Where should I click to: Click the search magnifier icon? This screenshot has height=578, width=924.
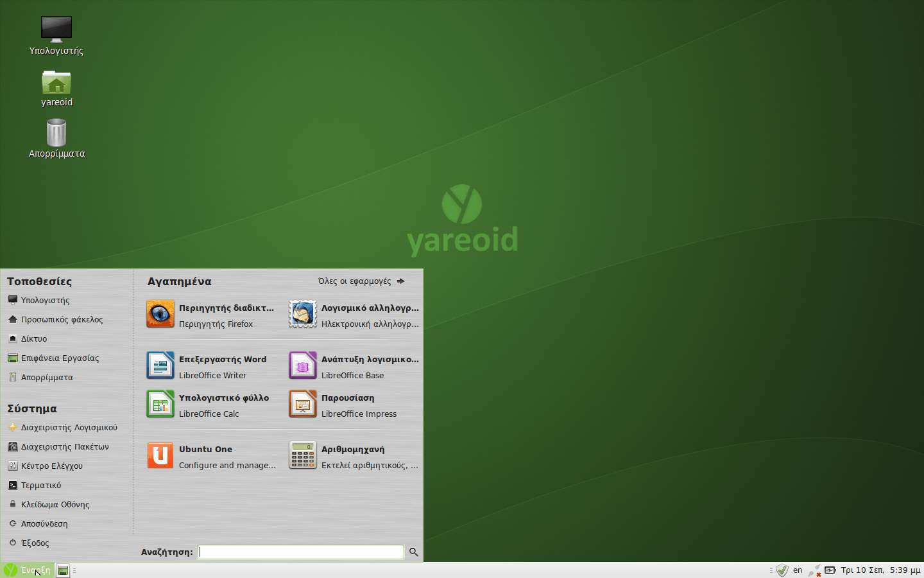click(x=414, y=552)
